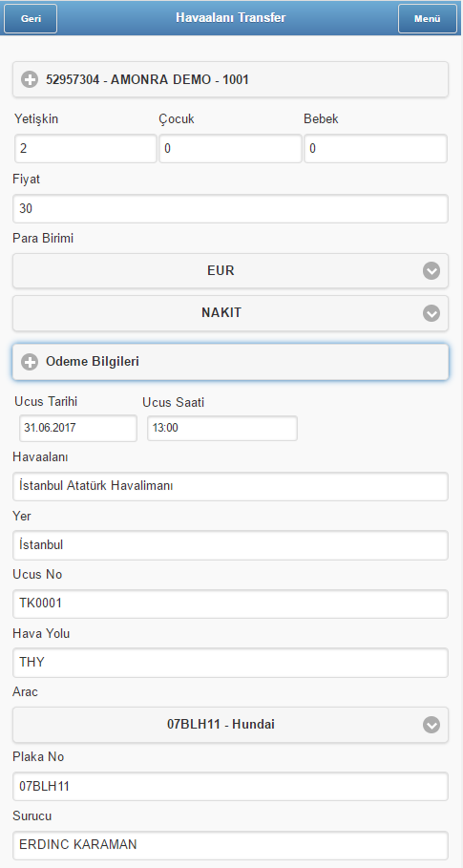Screen dimensions: 463x868
Task: Focus the Ucus Saati time field
Action: point(221,428)
